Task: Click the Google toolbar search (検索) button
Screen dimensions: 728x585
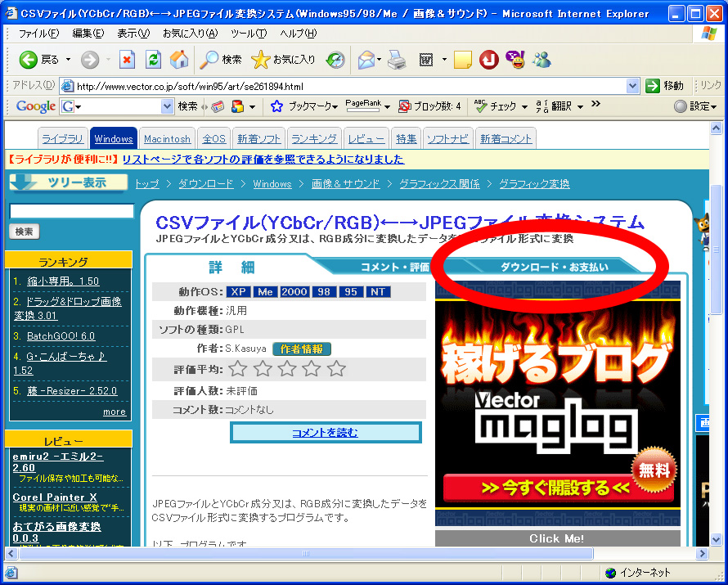Action: (187, 107)
